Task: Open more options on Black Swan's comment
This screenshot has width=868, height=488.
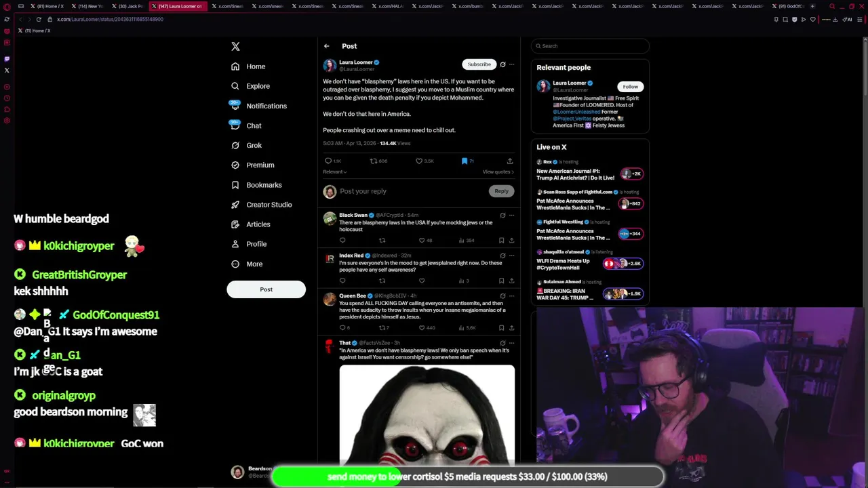Action: click(511, 215)
